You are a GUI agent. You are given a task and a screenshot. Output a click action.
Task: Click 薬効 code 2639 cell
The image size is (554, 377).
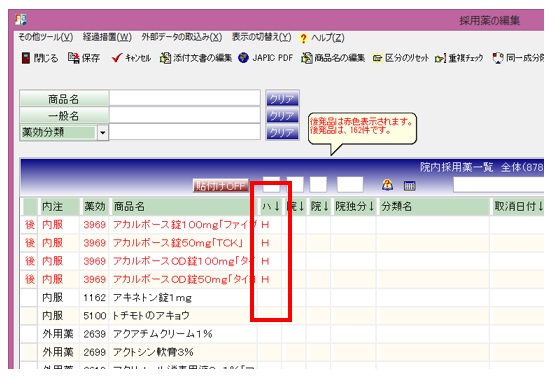94,334
